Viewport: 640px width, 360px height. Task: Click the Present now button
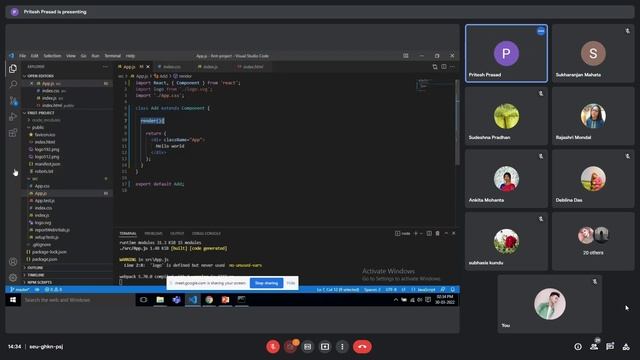(x=325, y=347)
